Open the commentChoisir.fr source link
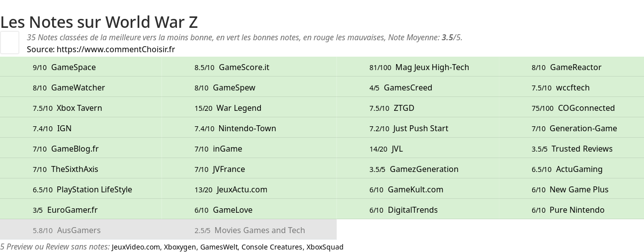Viewport: 644px width, 252px height. tap(116, 49)
